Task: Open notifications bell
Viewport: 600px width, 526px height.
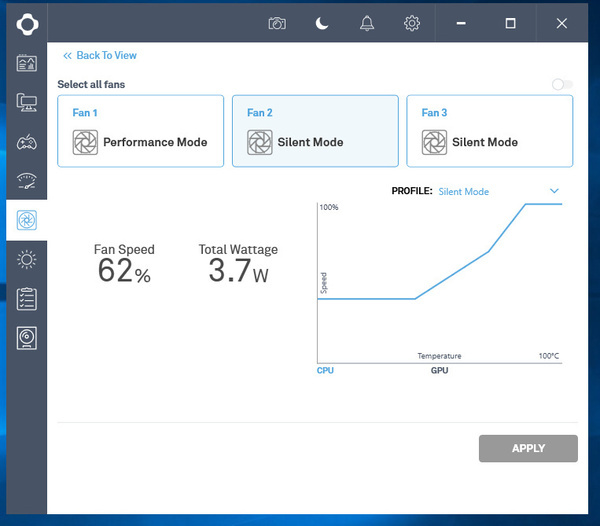Action: [x=367, y=23]
